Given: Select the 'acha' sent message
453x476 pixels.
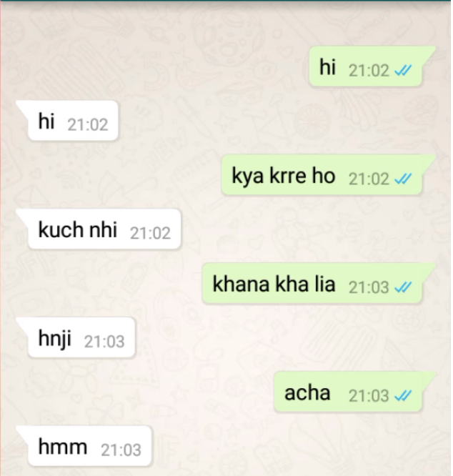Looking at the screenshot, I should click(x=348, y=392).
